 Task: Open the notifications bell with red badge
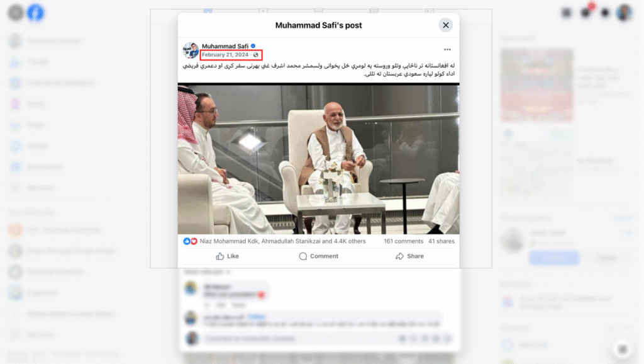click(x=586, y=13)
